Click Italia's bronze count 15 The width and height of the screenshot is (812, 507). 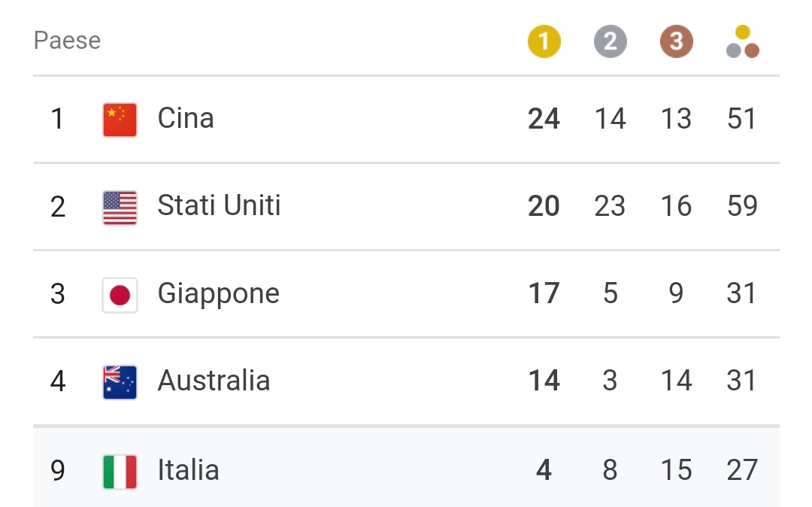click(x=676, y=470)
